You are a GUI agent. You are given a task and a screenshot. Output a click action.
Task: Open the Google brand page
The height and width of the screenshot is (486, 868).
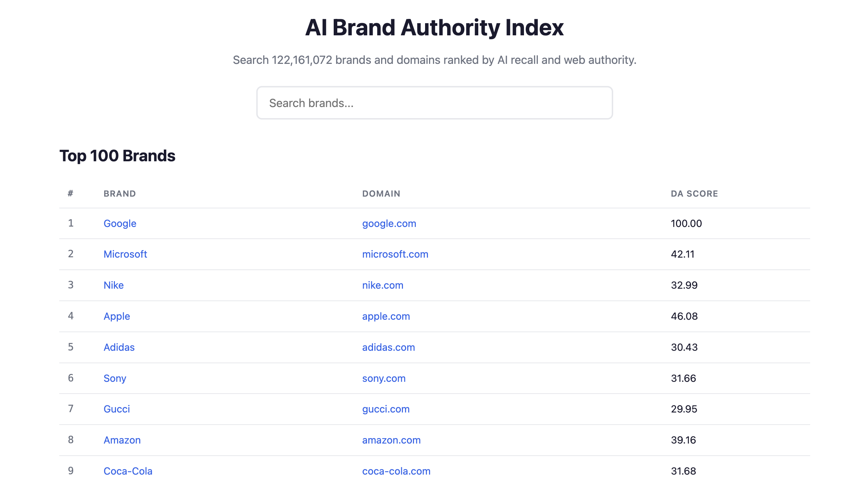point(120,223)
